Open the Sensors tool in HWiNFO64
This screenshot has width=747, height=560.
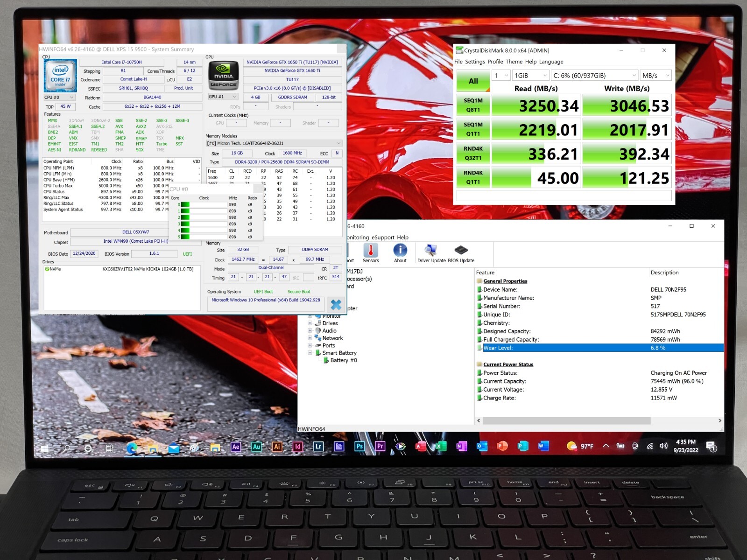coord(371,253)
